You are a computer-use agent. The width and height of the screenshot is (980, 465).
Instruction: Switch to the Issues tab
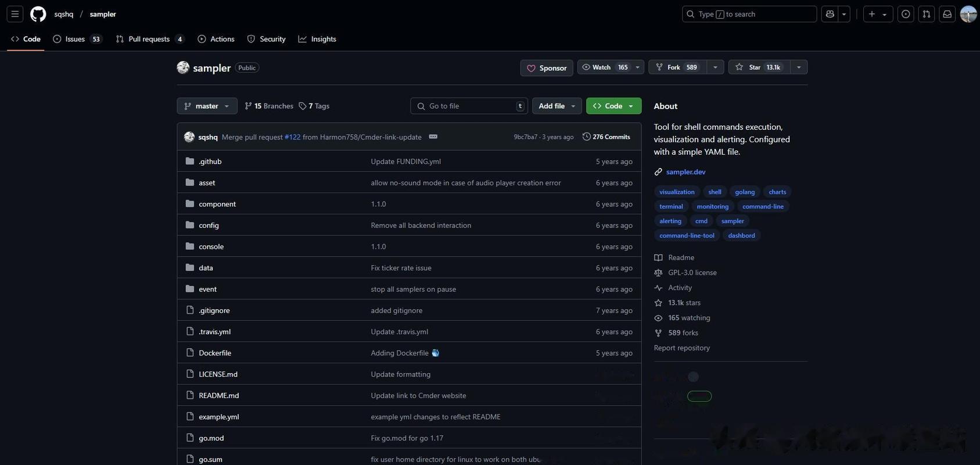click(x=76, y=39)
